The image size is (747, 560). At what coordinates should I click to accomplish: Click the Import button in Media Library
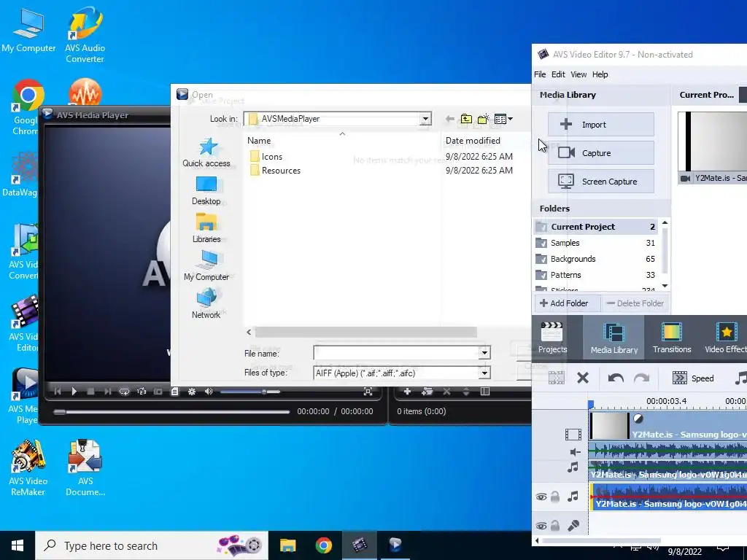click(x=601, y=125)
